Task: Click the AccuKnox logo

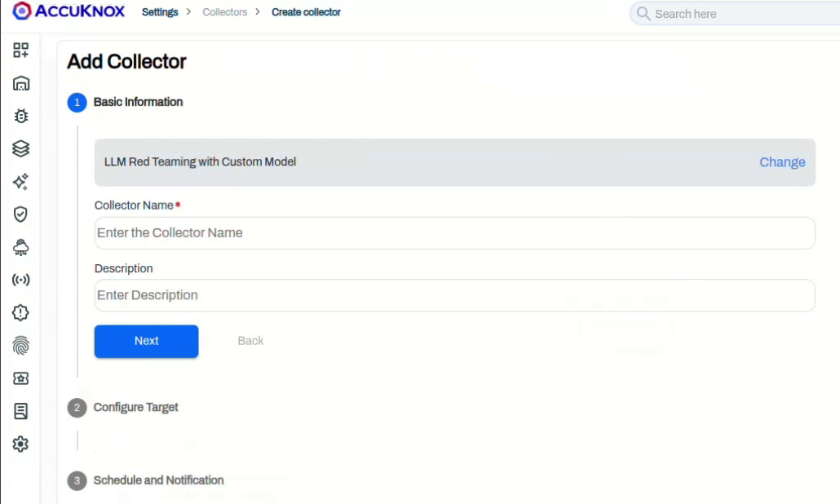Action: [68, 11]
